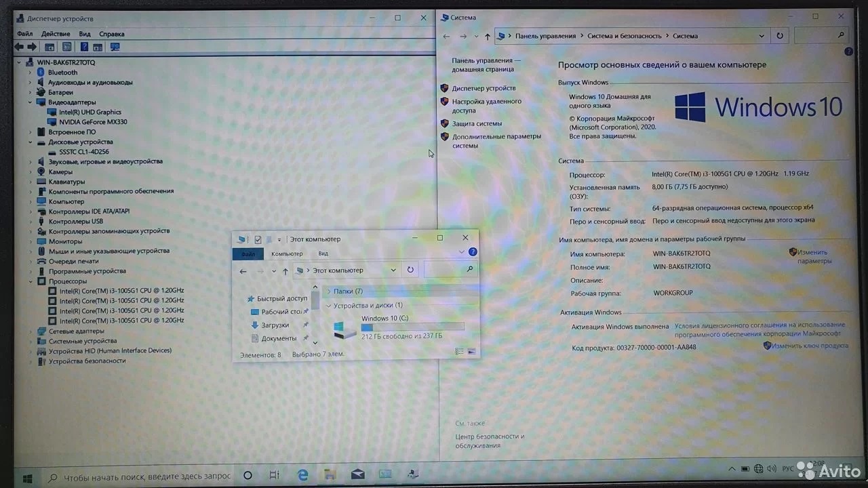The height and width of the screenshot is (488, 868).
Task: Select the first Intel Core i3-1005G1 processor entry
Action: pyautogui.click(x=121, y=291)
